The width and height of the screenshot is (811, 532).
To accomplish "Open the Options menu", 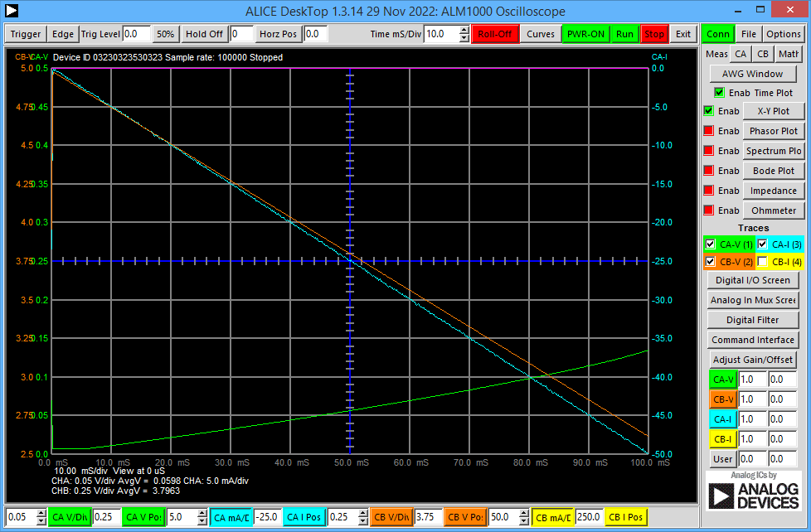I will click(784, 34).
